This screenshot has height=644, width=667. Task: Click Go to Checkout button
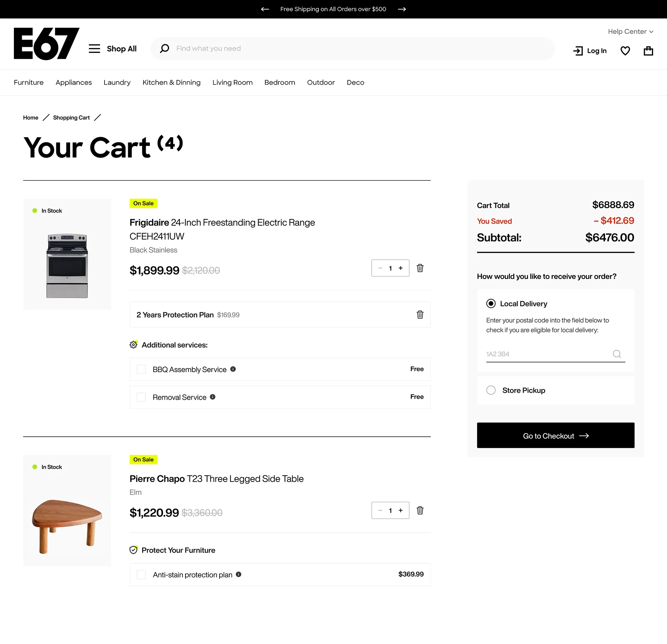555,435
